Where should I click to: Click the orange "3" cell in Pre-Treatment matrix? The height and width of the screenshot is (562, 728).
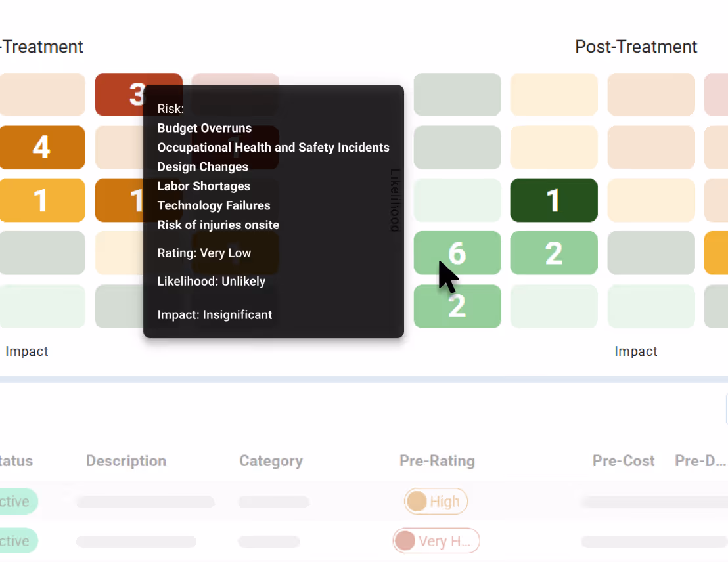139,95
